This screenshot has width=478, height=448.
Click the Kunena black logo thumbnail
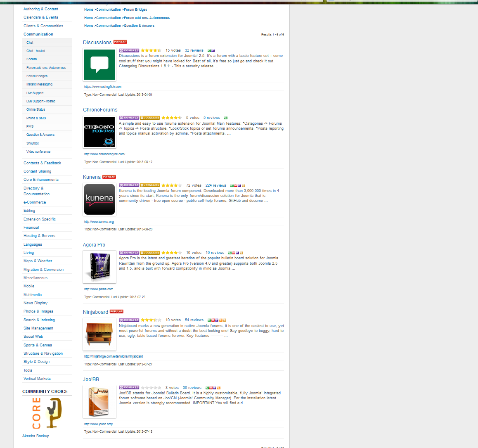[99, 199]
